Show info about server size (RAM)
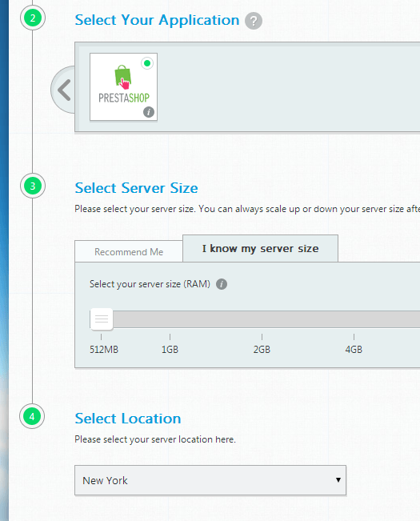 [222, 284]
